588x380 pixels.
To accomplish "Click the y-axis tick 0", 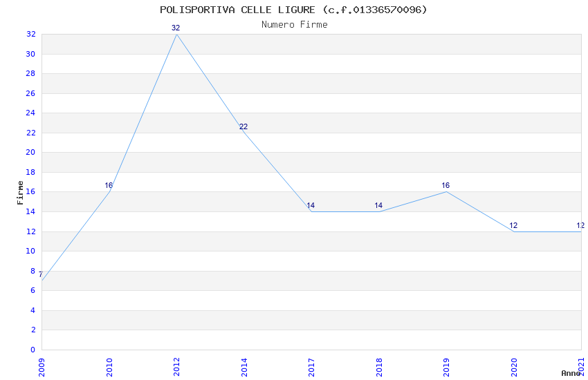I will click(x=33, y=350).
